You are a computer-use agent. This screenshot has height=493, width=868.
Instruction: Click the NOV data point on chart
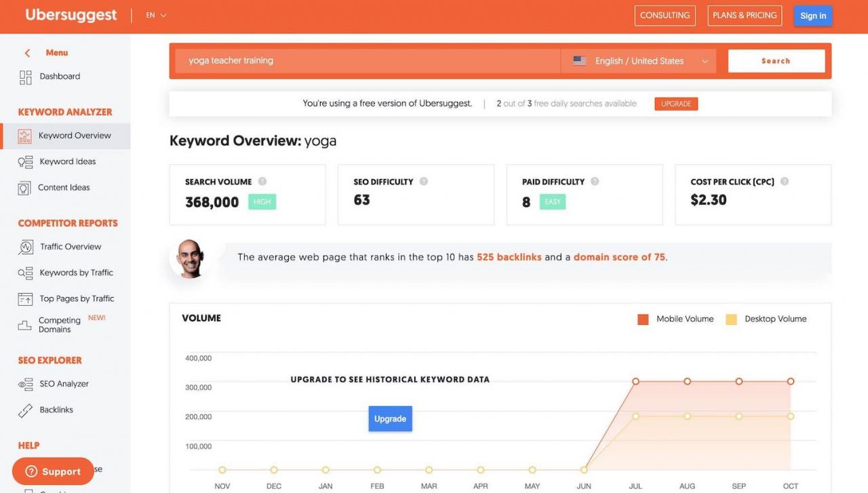(222, 470)
